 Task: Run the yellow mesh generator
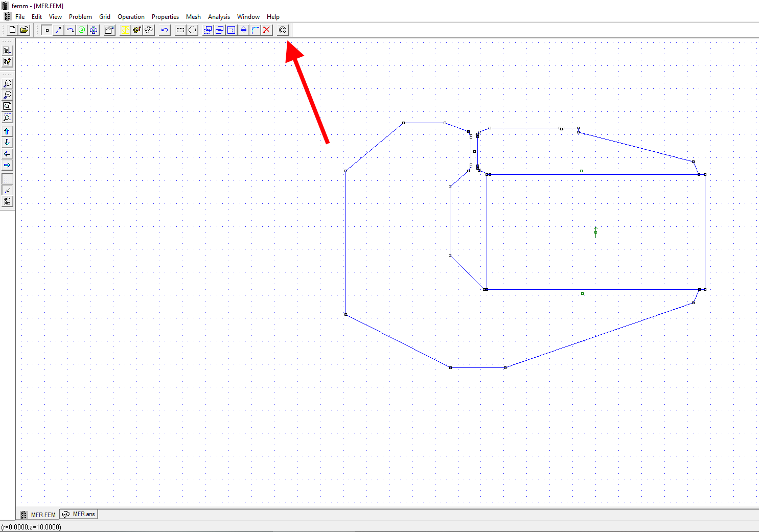[125, 30]
